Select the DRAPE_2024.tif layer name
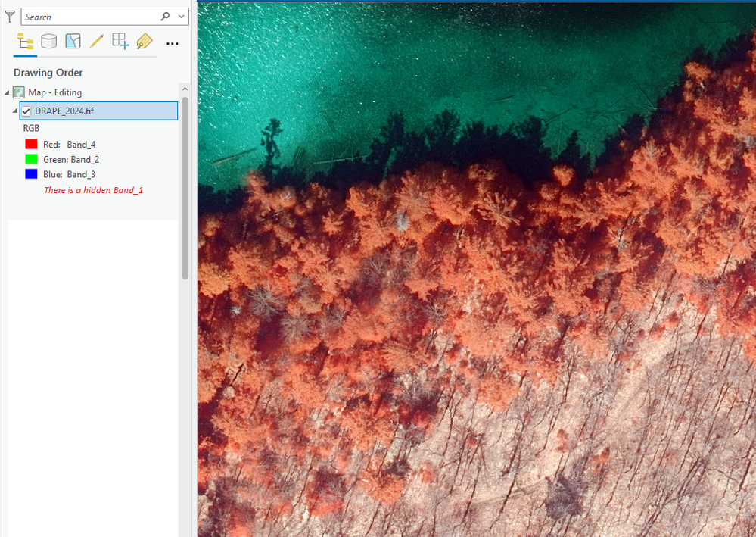 (x=64, y=111)
